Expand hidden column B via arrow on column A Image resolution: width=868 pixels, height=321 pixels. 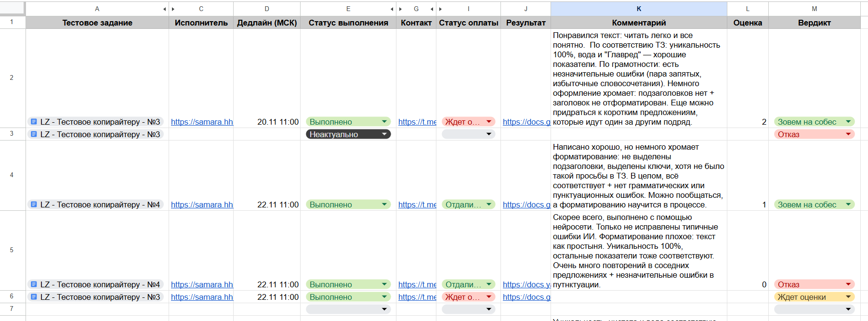click(164, 9)
